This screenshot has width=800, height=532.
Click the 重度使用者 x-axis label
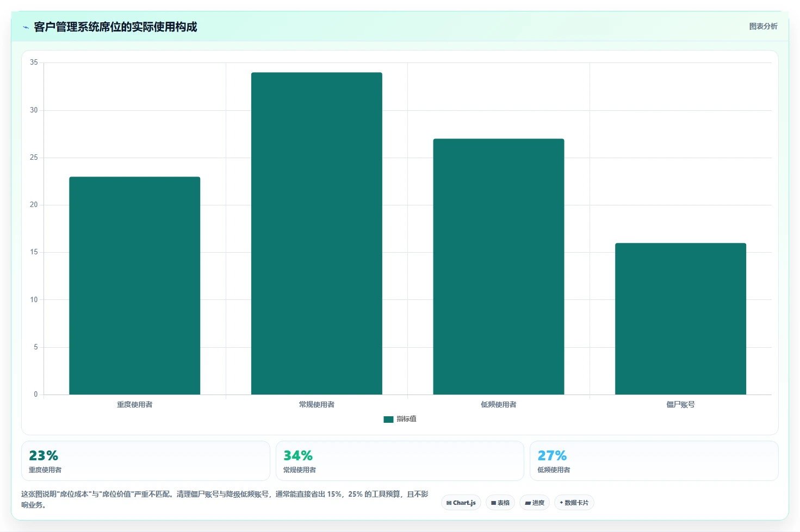[135, 404]
